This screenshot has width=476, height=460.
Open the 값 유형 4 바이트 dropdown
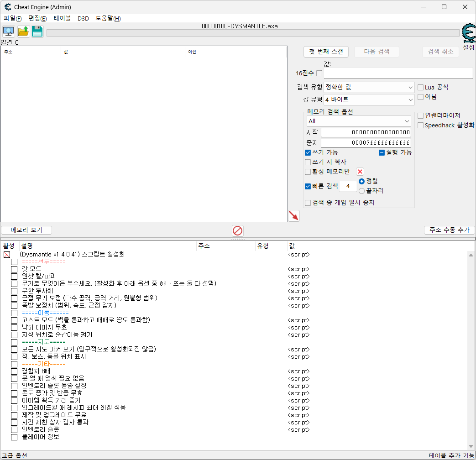pos(369,99)
